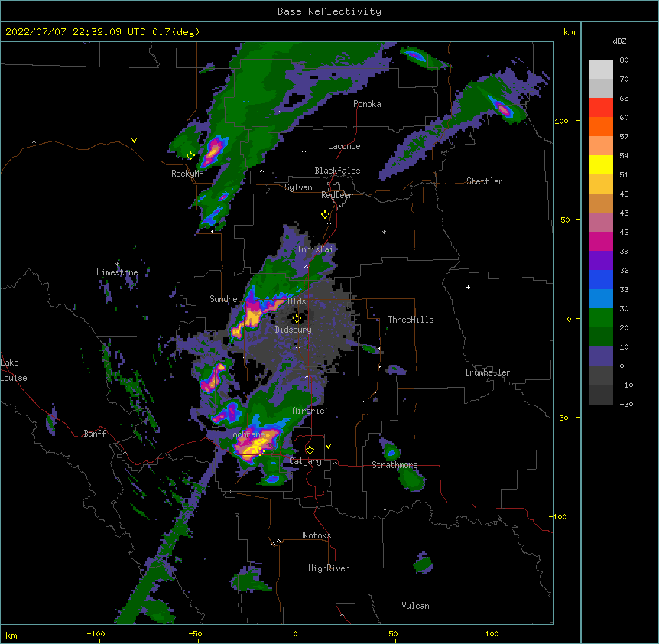Select the yellow diamond radar-site marker above Didsbury

point(297,319)
